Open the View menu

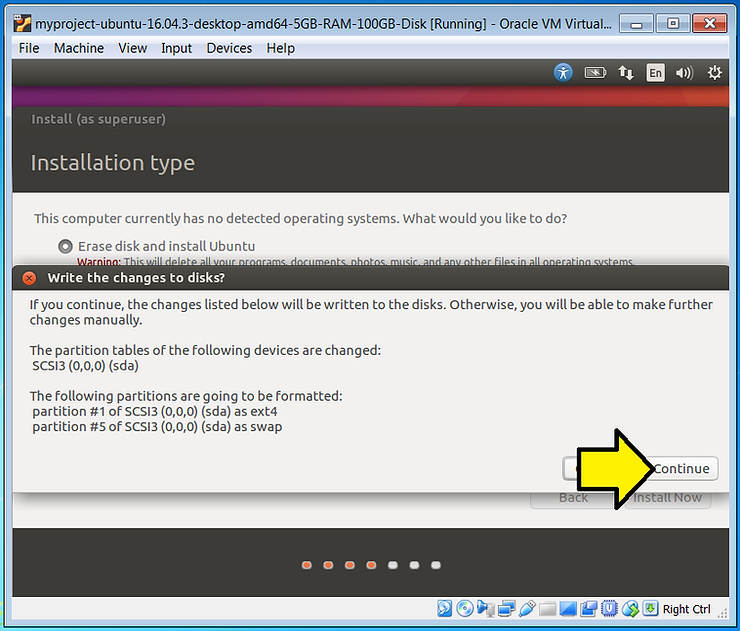(133, 48)
